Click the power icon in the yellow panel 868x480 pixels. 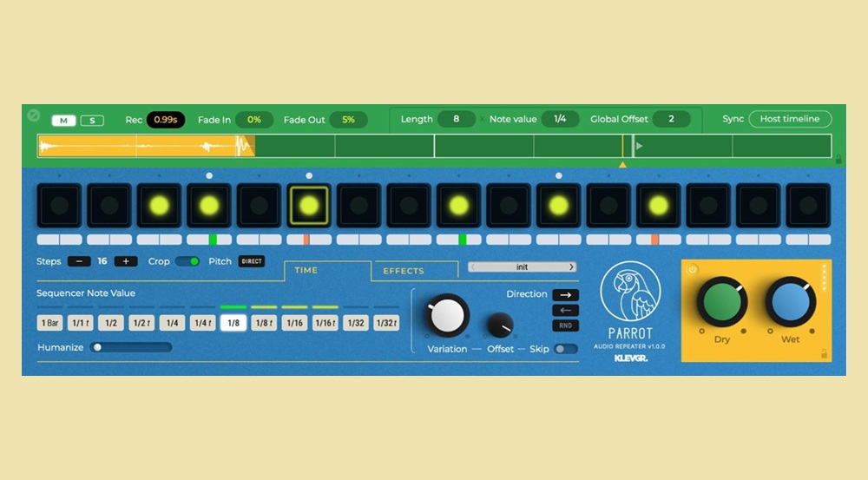click(692, 270)
